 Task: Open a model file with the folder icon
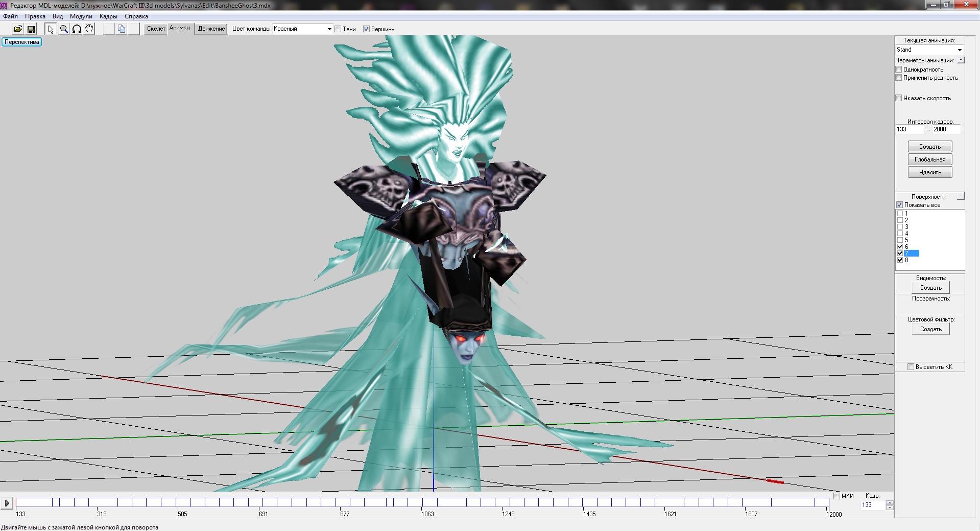pyautogui.click(x=18, y=29)
